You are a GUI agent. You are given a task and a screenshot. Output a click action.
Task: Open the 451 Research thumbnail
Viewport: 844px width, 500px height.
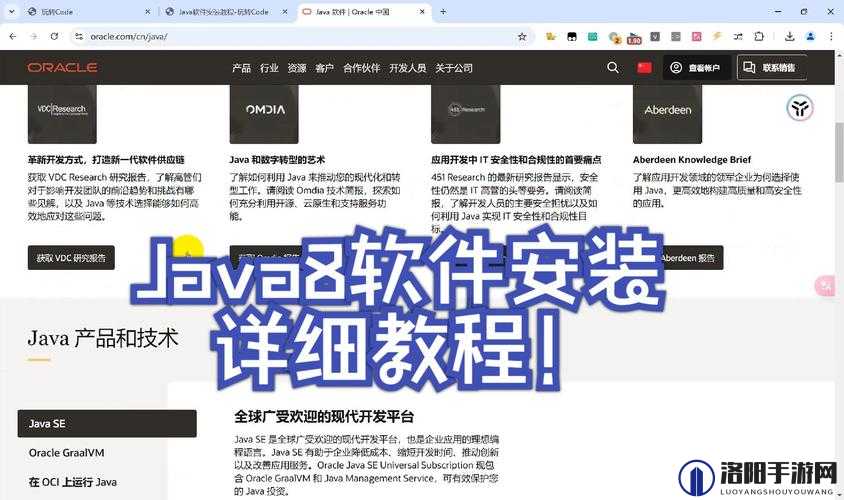(466, 114)
